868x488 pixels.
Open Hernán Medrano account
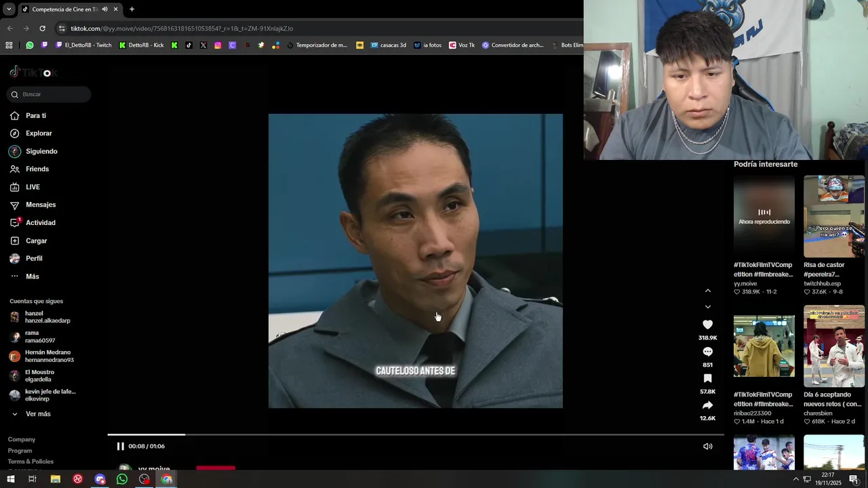41,357
